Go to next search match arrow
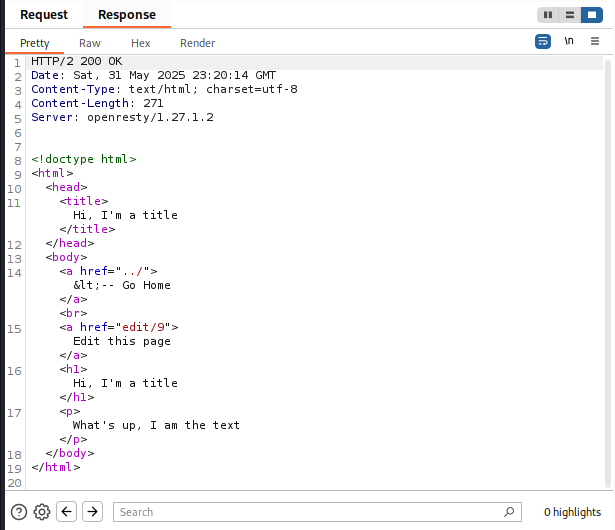The width and height of the screenshot is (615, 530). [x=93, y=512]
